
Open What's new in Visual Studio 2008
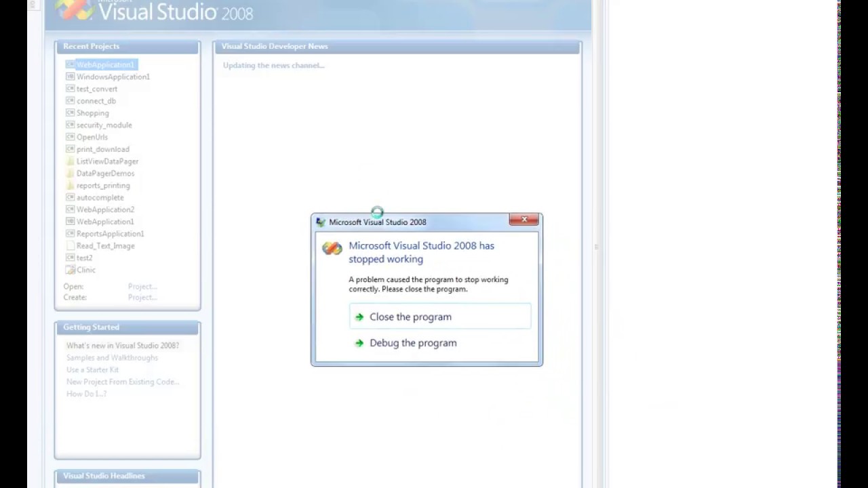tap(123, 346)
